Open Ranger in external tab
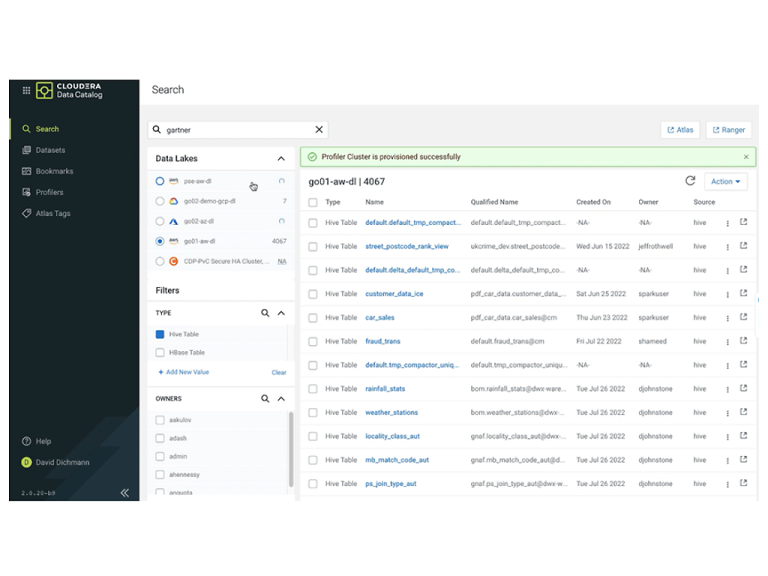The width and height of the screenshot is (768, 576). [x=728, y=130]
